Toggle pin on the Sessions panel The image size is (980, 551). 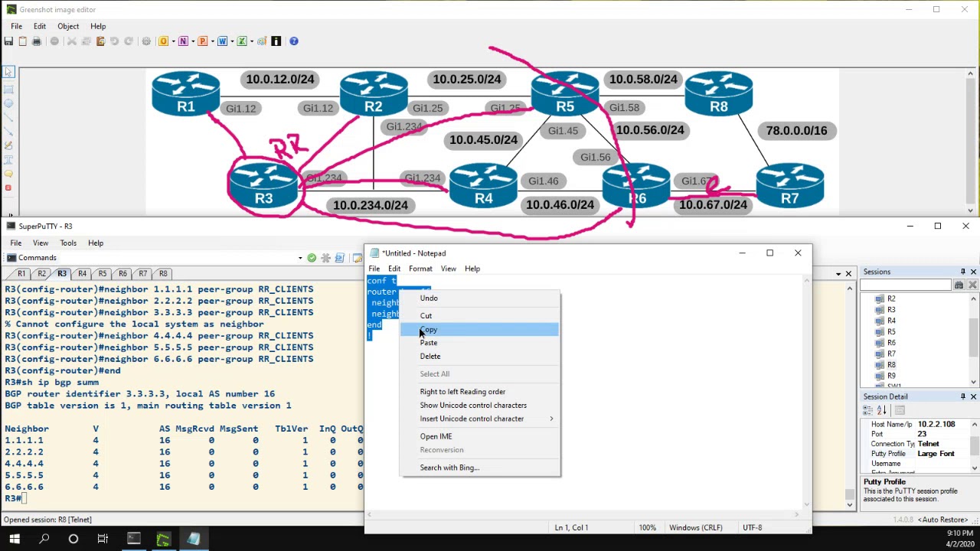click(962, 272)
